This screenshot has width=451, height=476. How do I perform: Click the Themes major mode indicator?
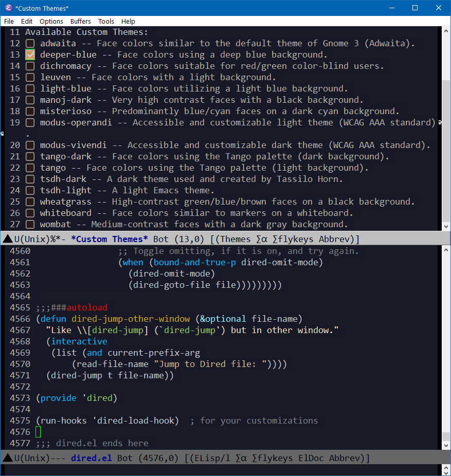[236, 239]
